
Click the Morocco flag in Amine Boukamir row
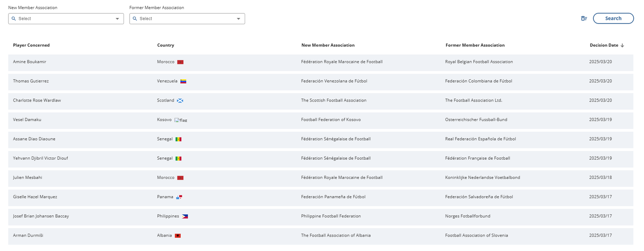180,62
